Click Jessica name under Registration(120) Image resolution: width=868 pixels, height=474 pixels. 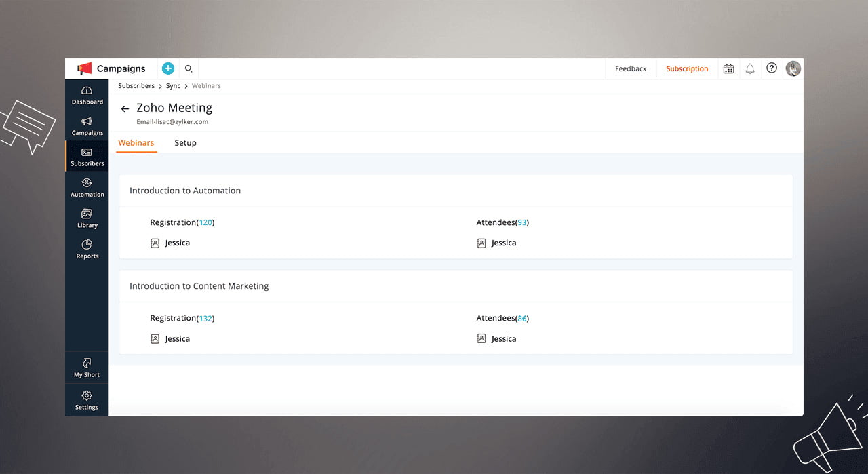[x=178, y=243]
